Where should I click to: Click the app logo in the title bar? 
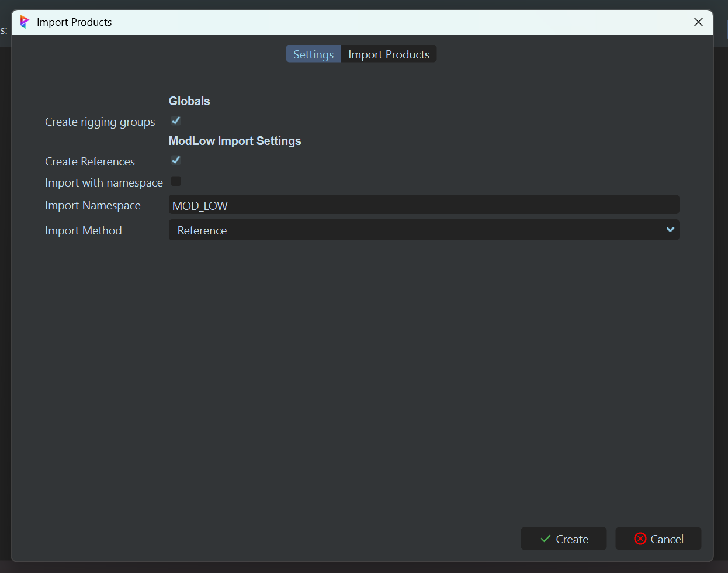coord(24,22)
